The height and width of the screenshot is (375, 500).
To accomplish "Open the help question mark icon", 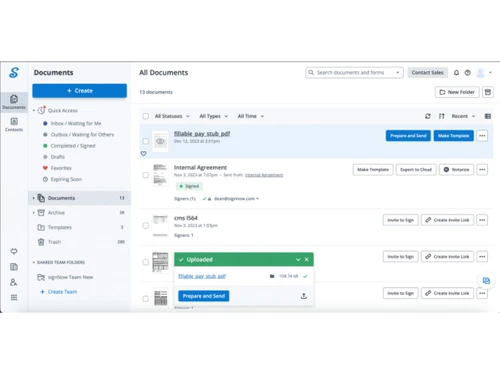I will coord(468,72).
